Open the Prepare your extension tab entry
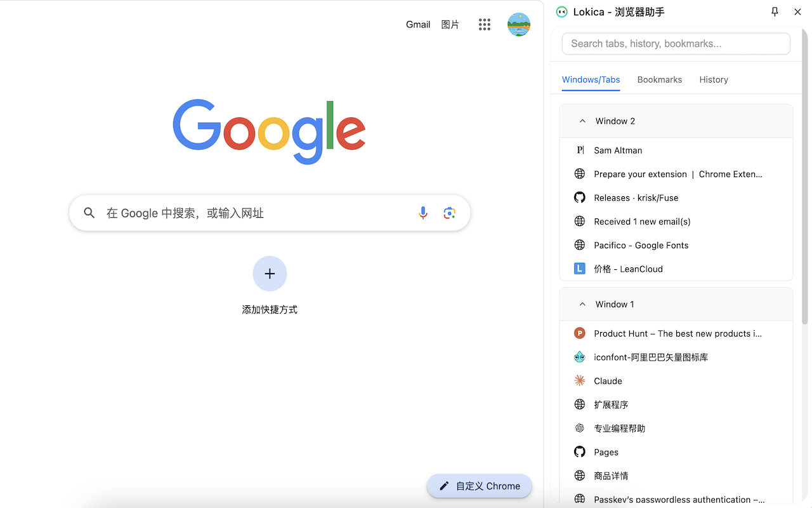This screenshot has width=812, height=508. [x=676, y=174]
